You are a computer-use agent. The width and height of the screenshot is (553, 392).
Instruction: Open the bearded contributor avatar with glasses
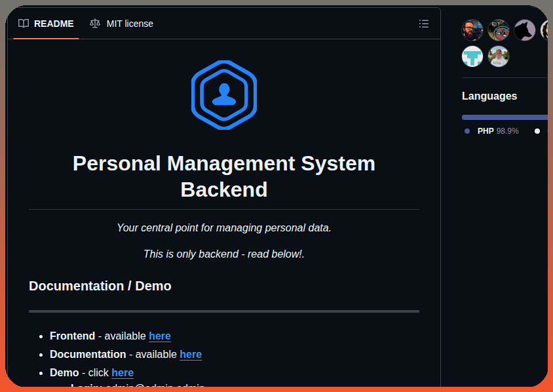click(x=472, y=30)
